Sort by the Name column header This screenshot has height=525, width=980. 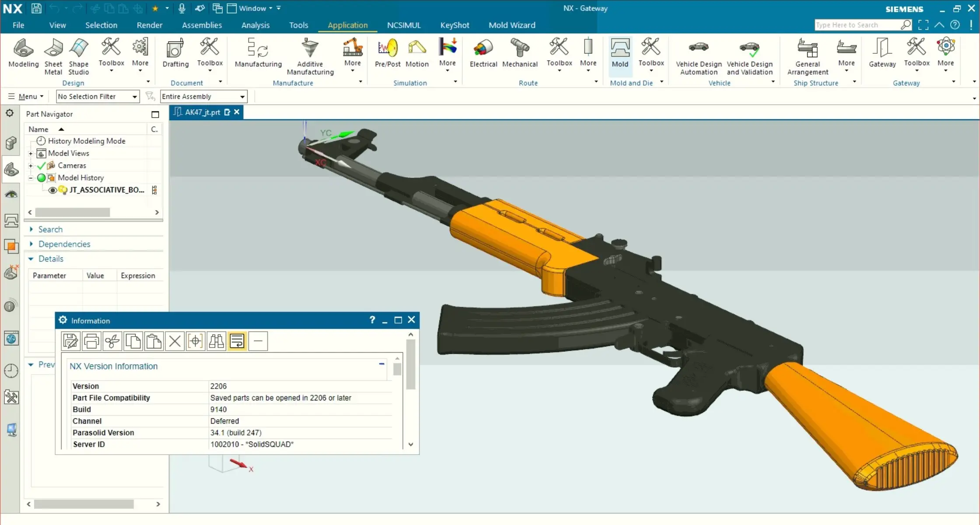86,129
